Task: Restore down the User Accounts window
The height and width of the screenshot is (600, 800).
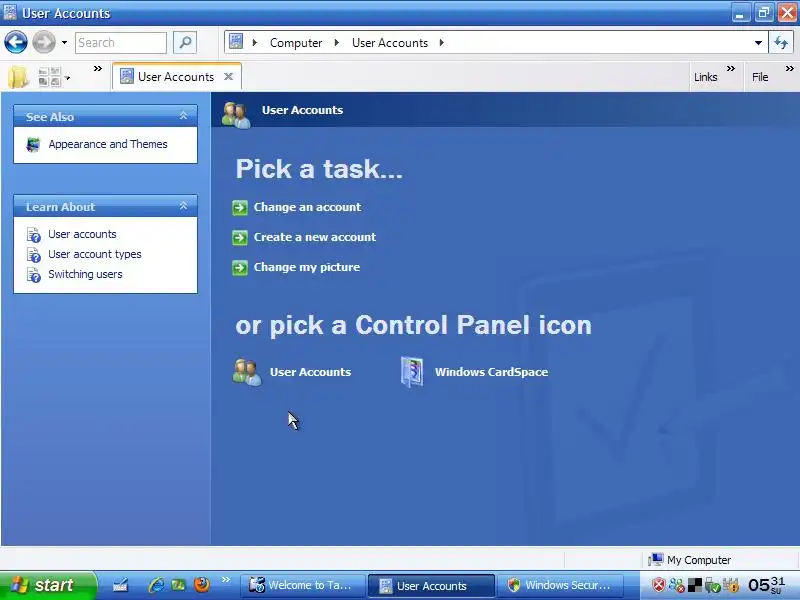Action: click(764, 12)
